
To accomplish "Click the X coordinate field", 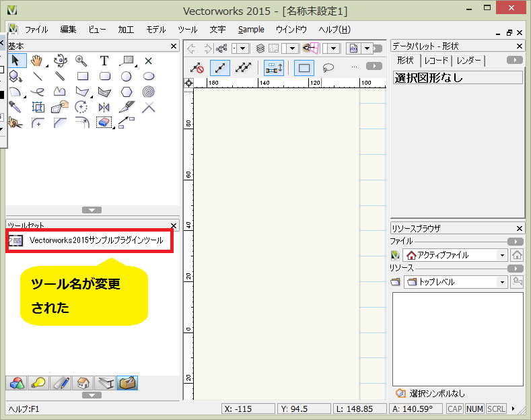I will point(248,409).
